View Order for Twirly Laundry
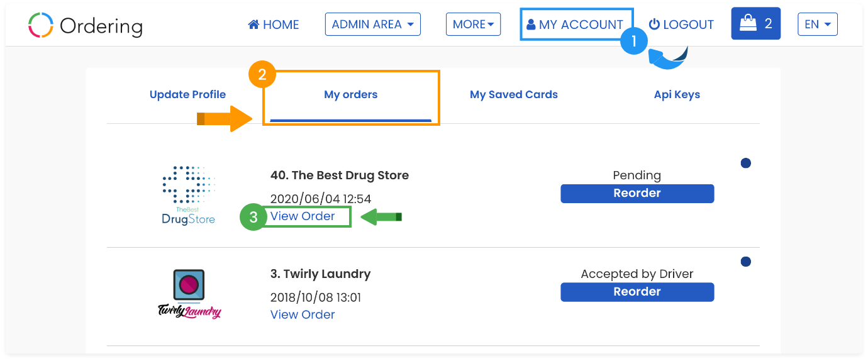868x361 pixels. click(x=303, y=314)
